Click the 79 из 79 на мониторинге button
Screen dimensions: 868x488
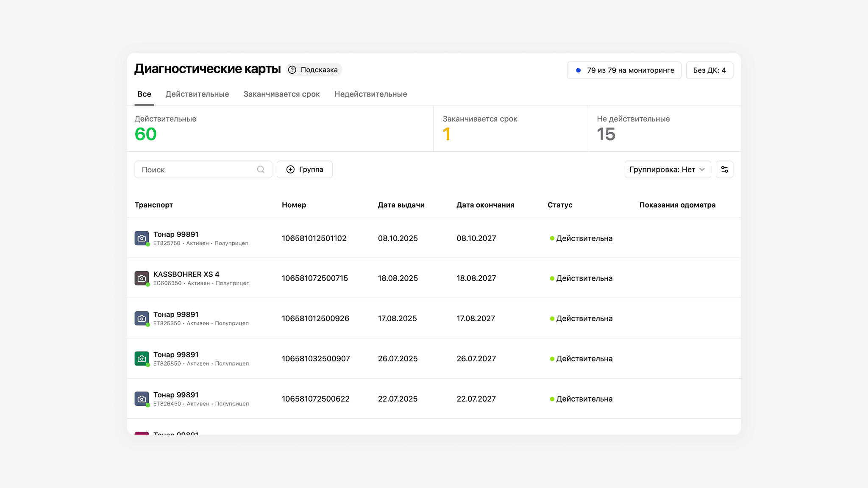[624, 70]
